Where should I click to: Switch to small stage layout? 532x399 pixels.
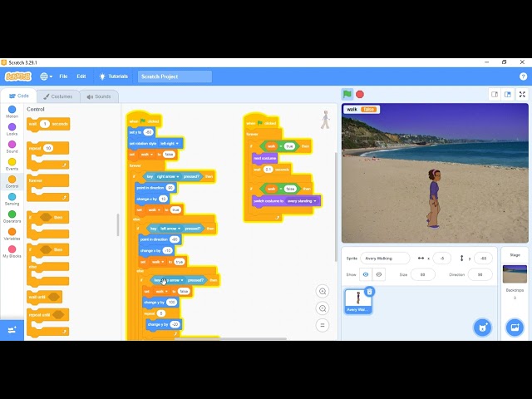(x=495, y=94)
